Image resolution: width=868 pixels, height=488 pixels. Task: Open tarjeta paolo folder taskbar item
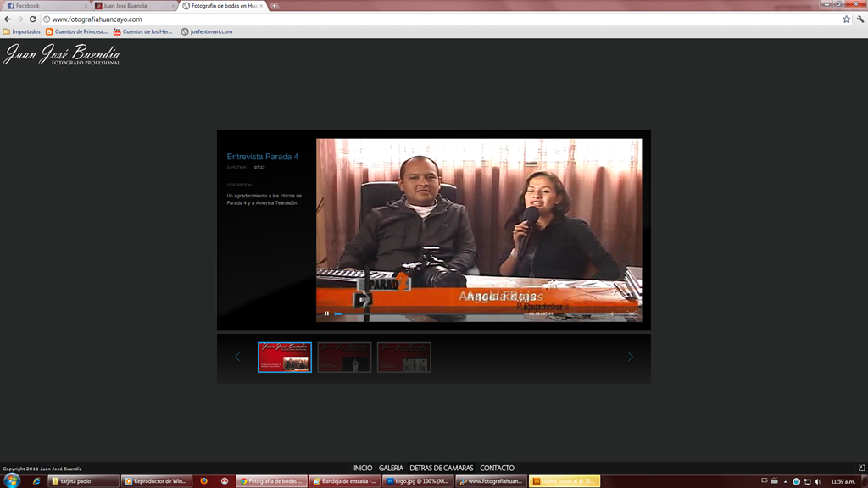tap(84, 481)
